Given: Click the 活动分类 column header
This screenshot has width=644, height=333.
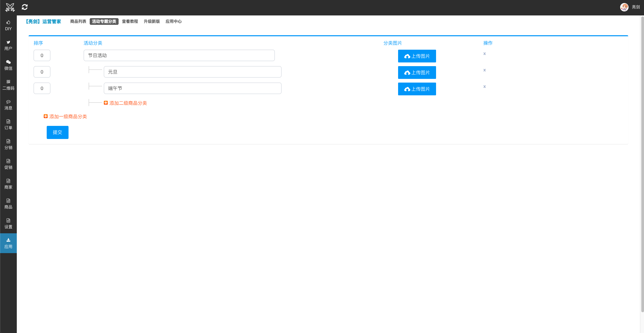Looking at the screenshot, I should coord(93,43).
